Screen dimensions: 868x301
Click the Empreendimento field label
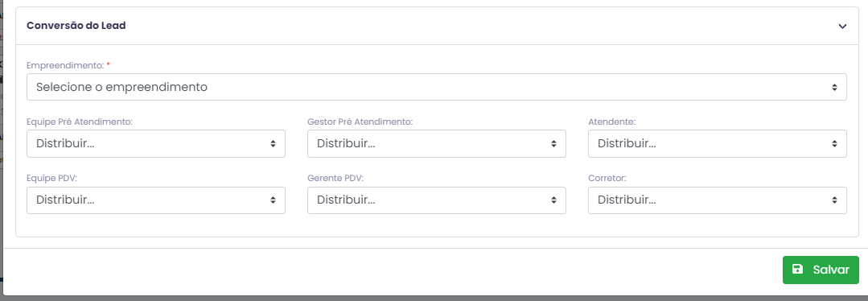click(65, 65)
